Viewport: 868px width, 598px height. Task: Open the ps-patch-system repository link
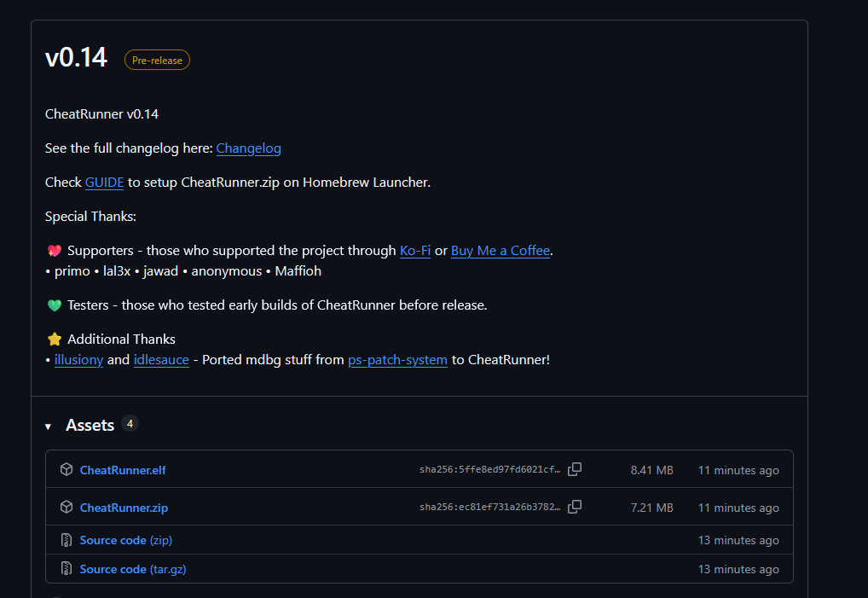point(397,360)
